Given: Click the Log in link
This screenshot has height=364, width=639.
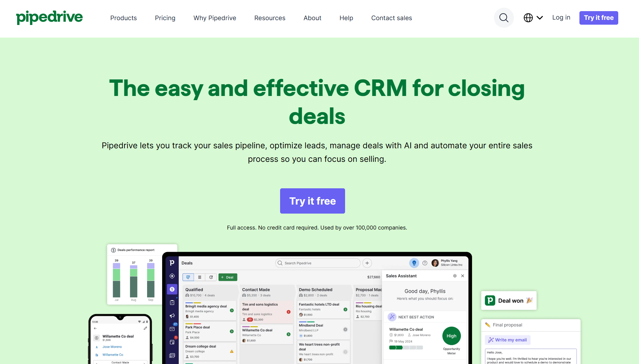Looking at the screenshot, I should [x=561, y=17].
